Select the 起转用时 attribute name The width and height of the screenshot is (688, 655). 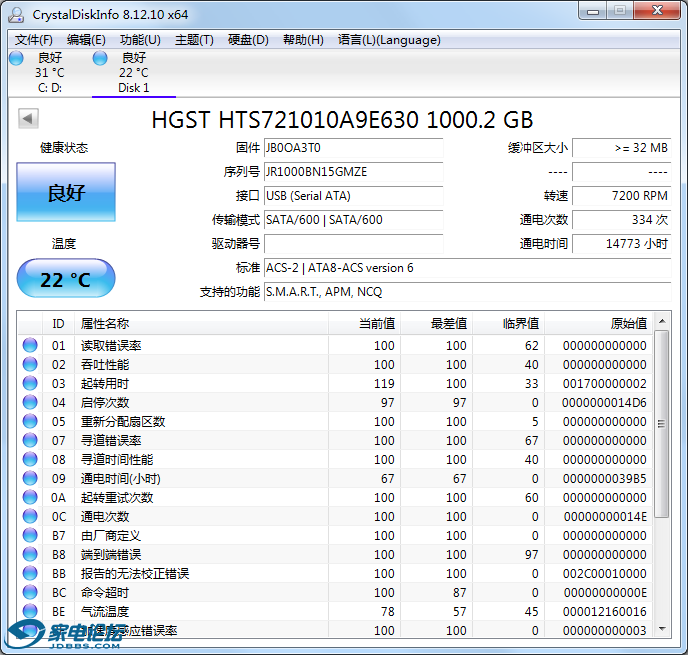coord(105,384)
